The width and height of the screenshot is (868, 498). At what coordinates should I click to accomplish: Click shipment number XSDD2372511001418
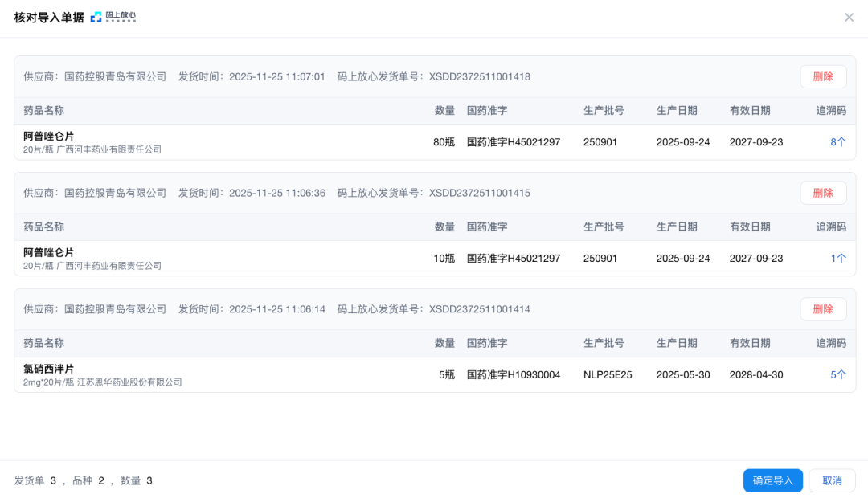click(479, 77)
